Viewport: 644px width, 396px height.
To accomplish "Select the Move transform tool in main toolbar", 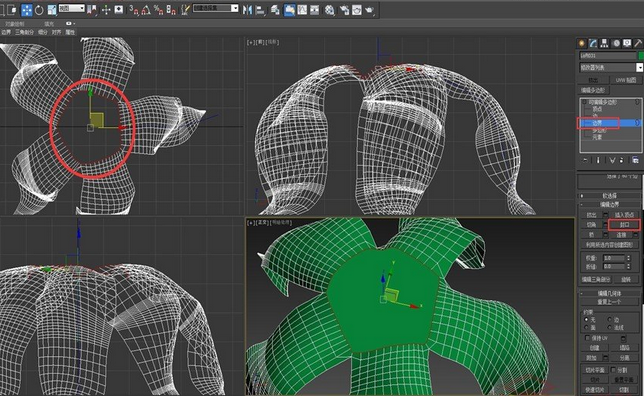I will pos(27,10).
